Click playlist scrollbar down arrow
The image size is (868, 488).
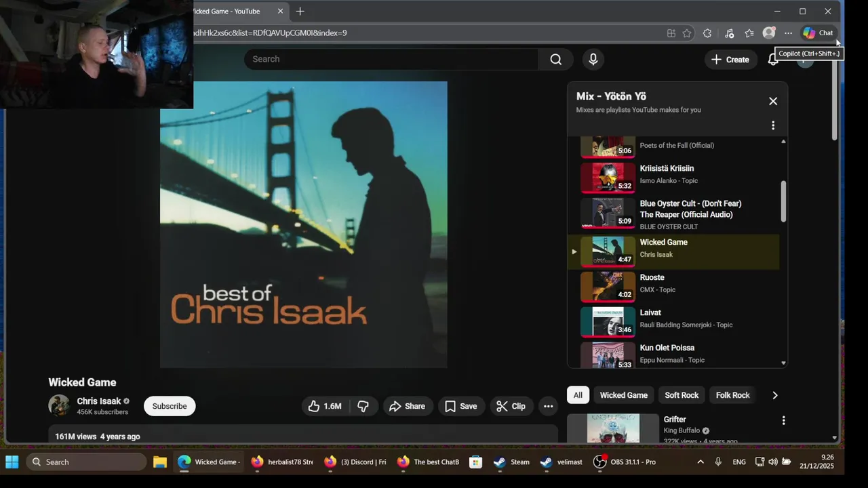(783, 363)
